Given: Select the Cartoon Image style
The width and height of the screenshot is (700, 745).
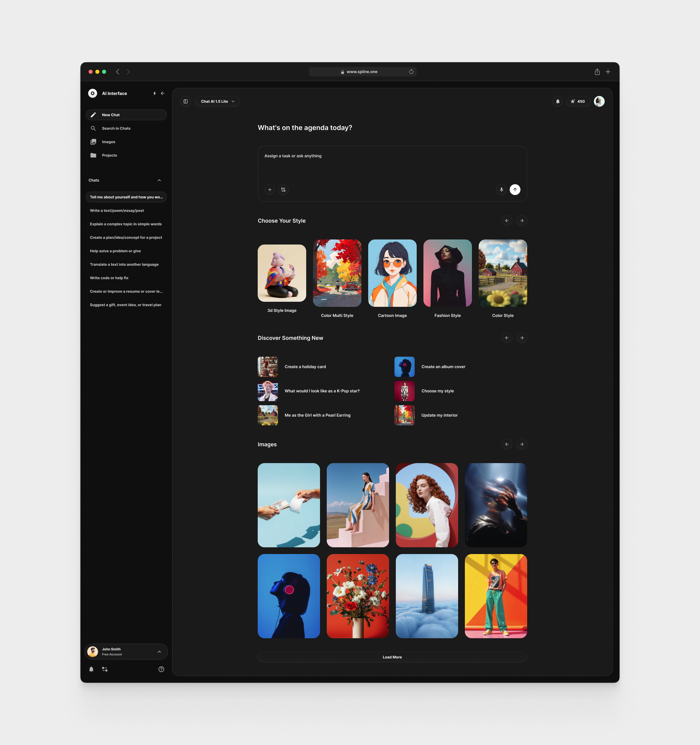Looking at the screenshot, I should [392, 273].
